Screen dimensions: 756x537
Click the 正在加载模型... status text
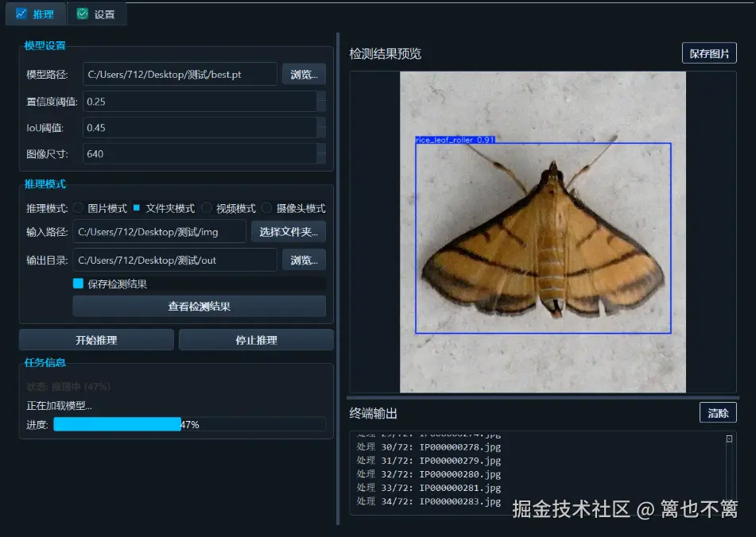[59, 405]
